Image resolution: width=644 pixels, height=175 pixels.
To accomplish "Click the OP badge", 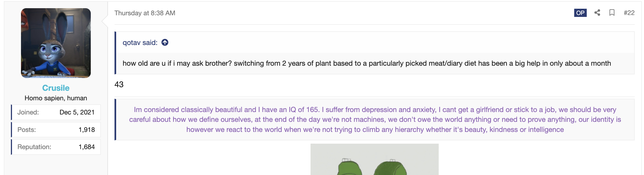I will tap(580, 13).
